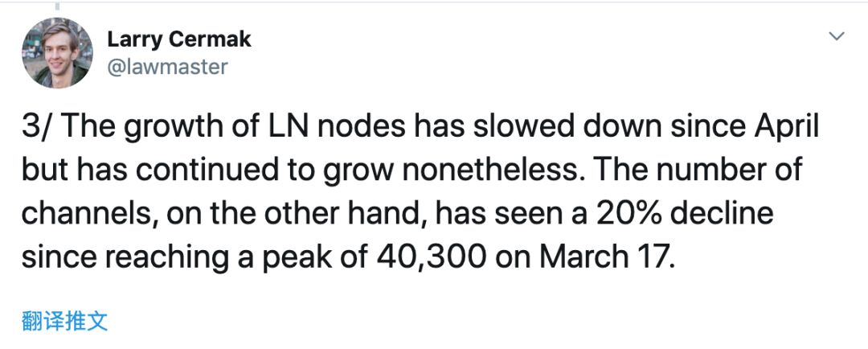Open the @lawmaster handle link

point(167,67)
